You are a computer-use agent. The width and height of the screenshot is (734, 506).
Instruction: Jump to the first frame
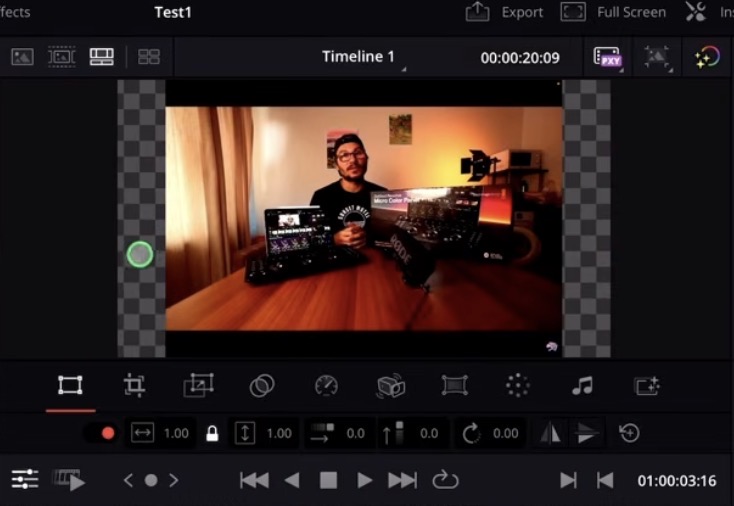click(x=254, y=480)
